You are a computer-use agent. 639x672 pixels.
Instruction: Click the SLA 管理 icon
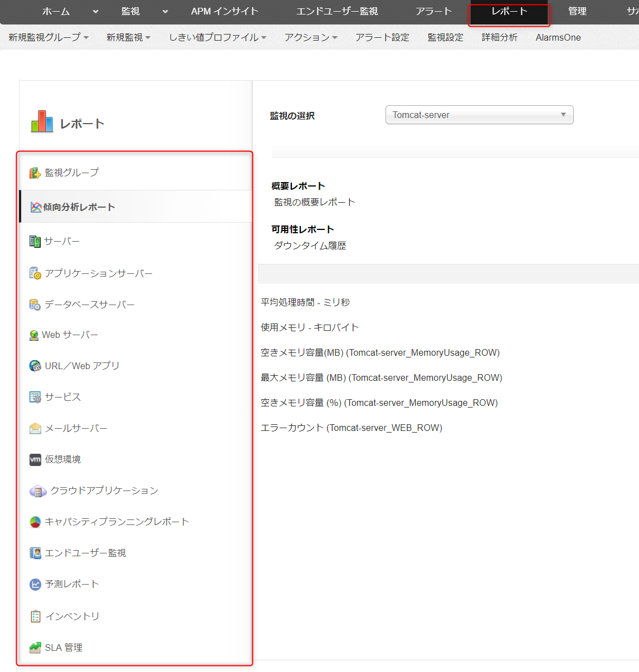[x=35, y=648]
